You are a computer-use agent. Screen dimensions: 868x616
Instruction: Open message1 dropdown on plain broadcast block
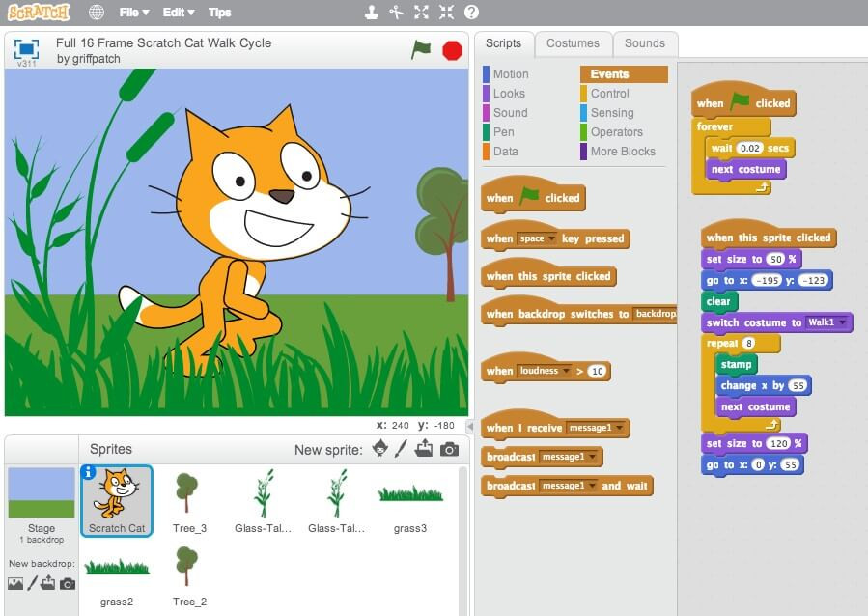pos(569,457)
